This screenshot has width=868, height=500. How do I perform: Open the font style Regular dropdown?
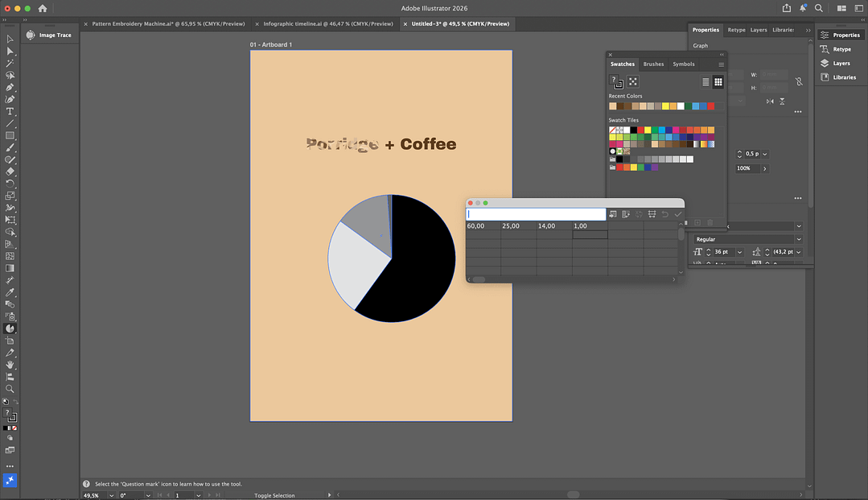tap(798, 239)
